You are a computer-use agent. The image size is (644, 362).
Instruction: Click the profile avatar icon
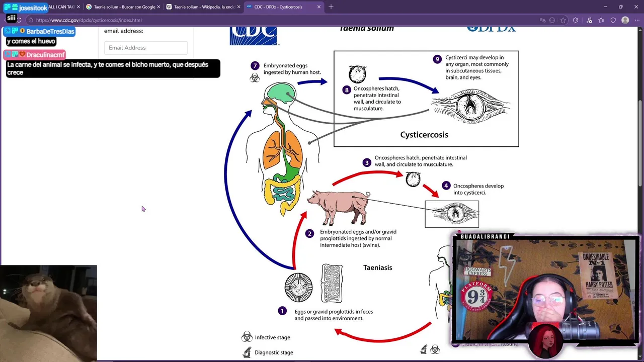click(x=625, y=20)
